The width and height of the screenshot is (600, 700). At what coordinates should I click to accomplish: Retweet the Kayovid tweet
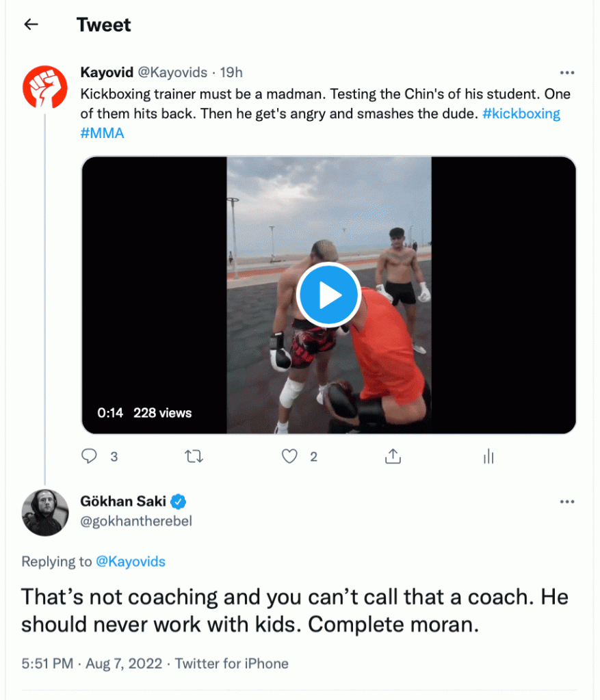(x=194, y=457)
